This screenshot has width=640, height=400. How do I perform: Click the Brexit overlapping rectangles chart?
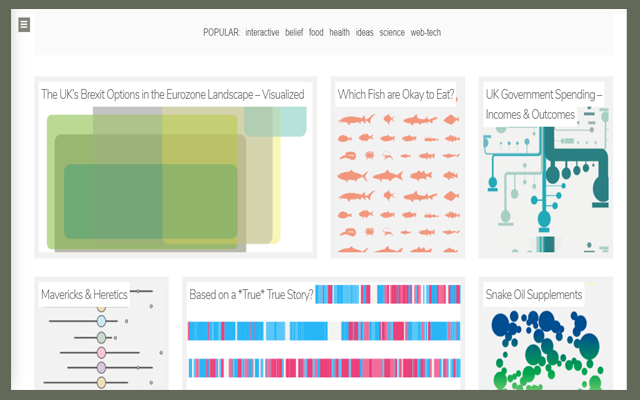[x=160, y=180]
